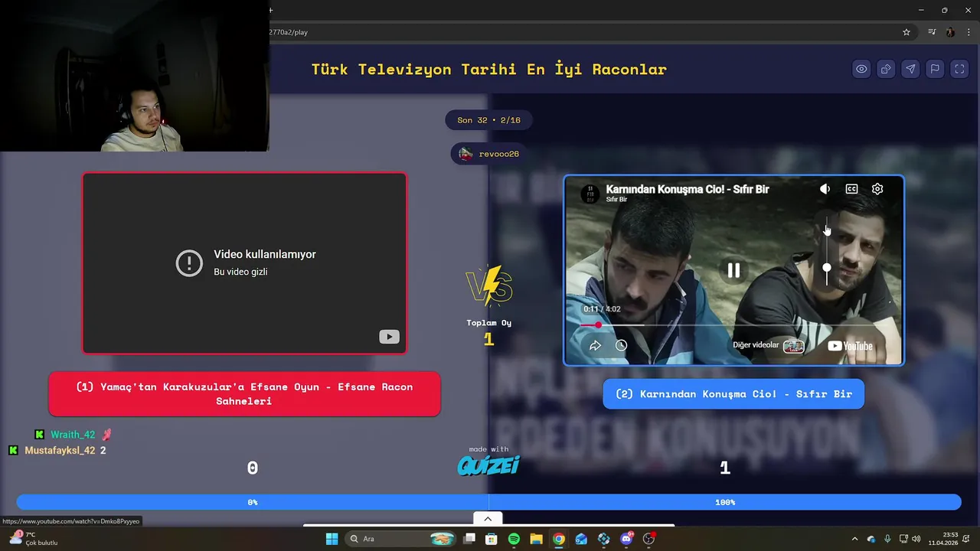
Task: Open Chrome media controls icon
Action: click(x=932, y=32)
